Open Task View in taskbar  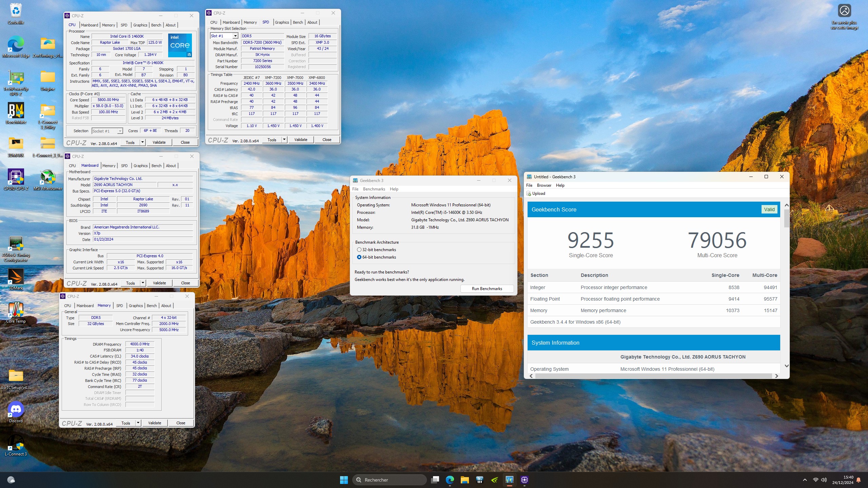click(435, 480)
